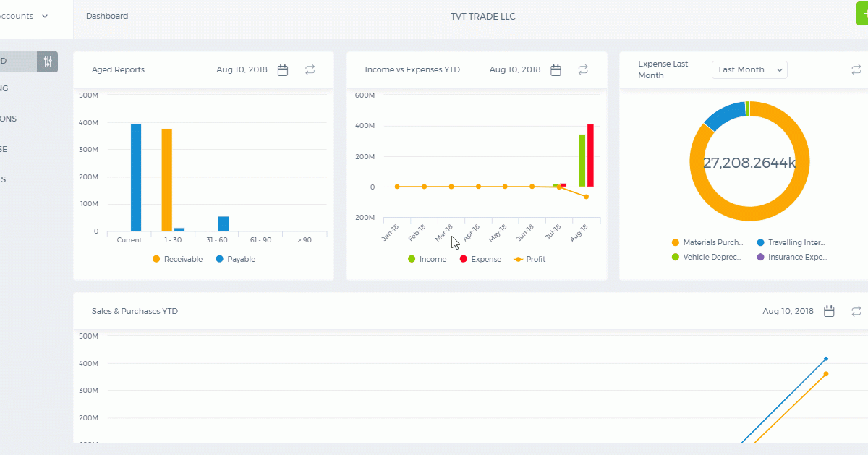The height and width of the screenshot is (455, 868).
Task: Click the Current receivable blue bar
Action: [136, 177]
